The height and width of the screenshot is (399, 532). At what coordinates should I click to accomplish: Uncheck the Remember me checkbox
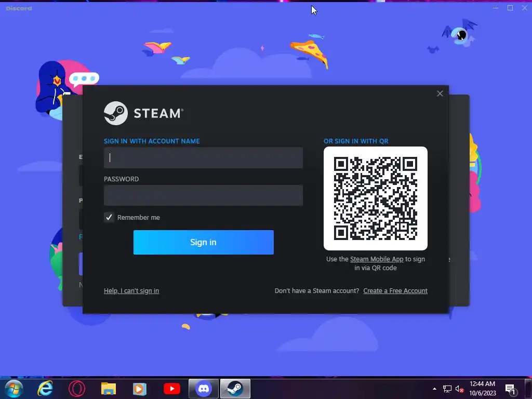pos(109,218)
